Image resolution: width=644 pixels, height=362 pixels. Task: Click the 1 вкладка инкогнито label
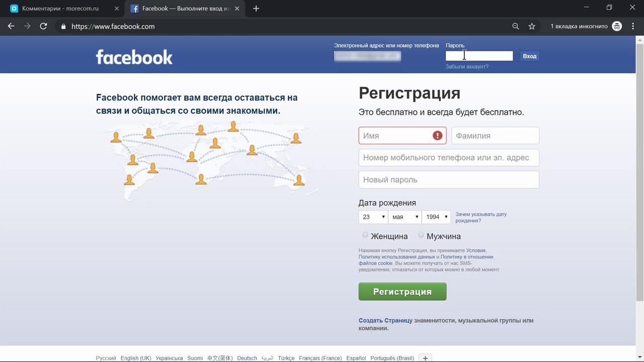[579, 26]
